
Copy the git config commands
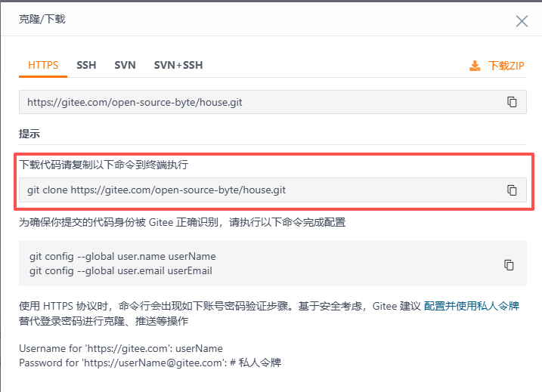coord(509,265)
